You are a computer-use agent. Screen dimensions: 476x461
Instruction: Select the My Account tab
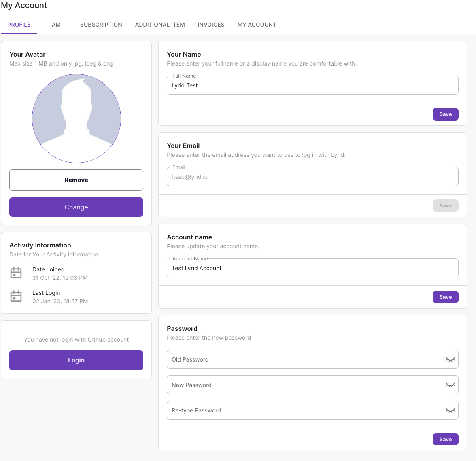[x=257, y=25]
